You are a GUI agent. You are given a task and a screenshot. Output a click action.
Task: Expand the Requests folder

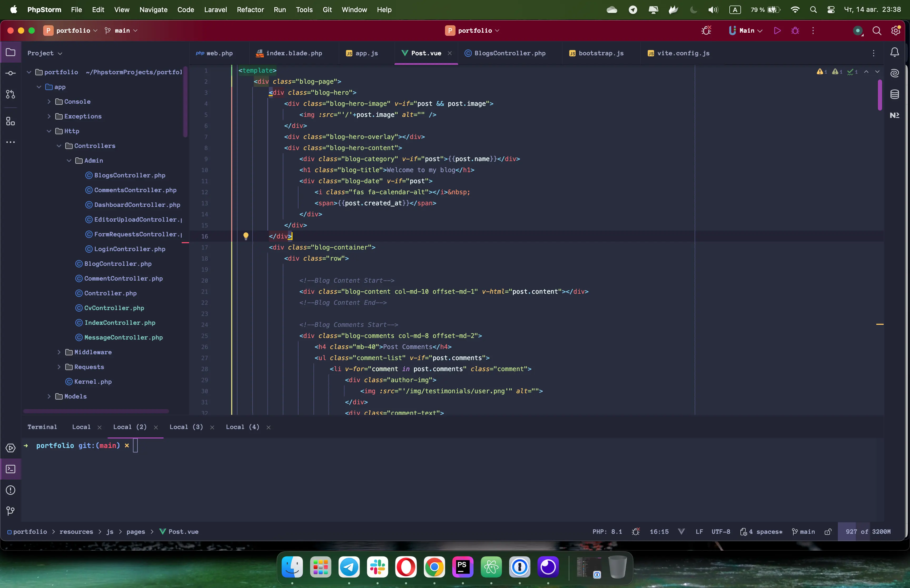click(59, 367)
